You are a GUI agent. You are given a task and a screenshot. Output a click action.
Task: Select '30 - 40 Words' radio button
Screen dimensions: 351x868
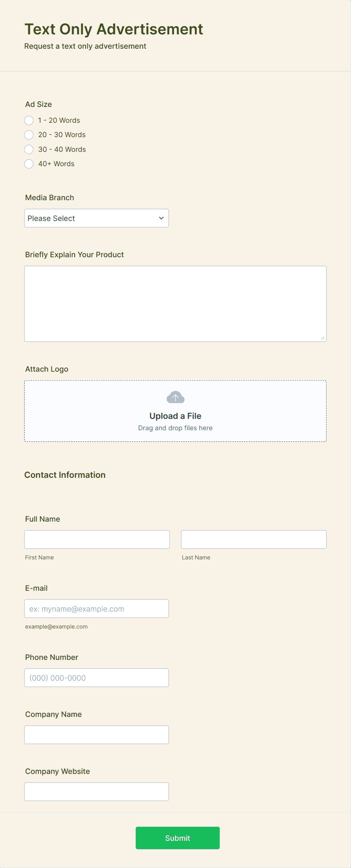29,149
